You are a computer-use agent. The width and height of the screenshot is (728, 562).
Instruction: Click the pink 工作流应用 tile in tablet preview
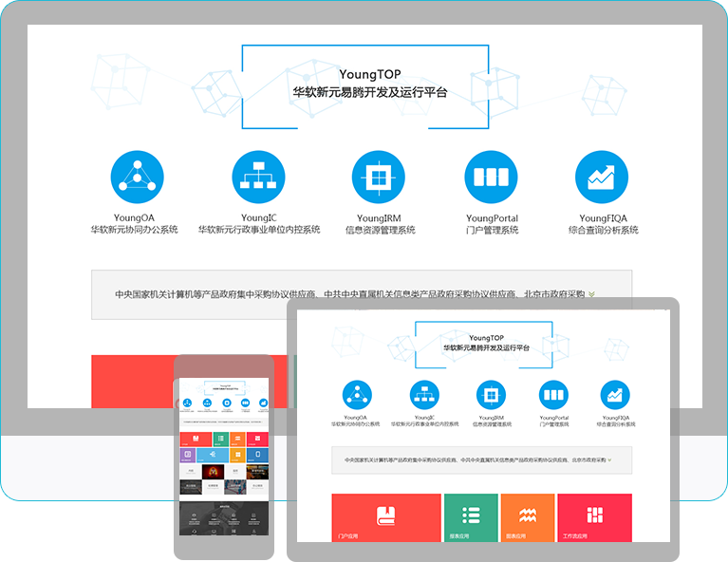coord(594,517)
